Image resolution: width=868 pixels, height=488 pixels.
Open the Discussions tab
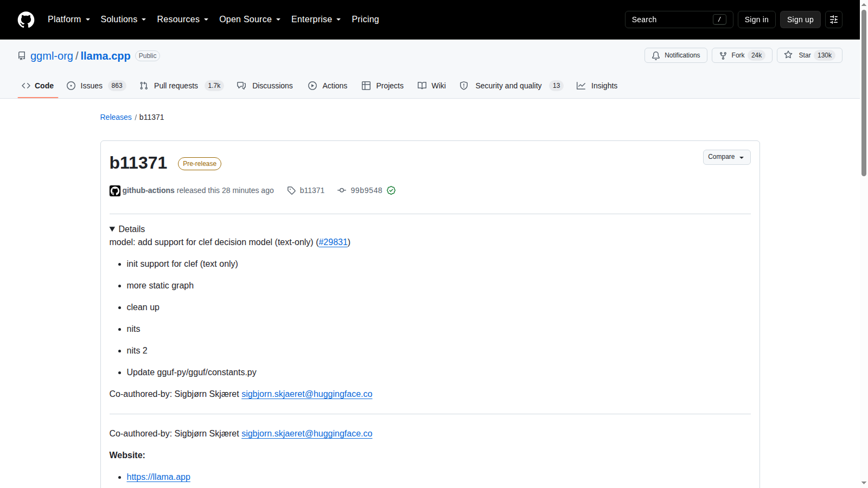pyautogui.click(x=265, y=86)
